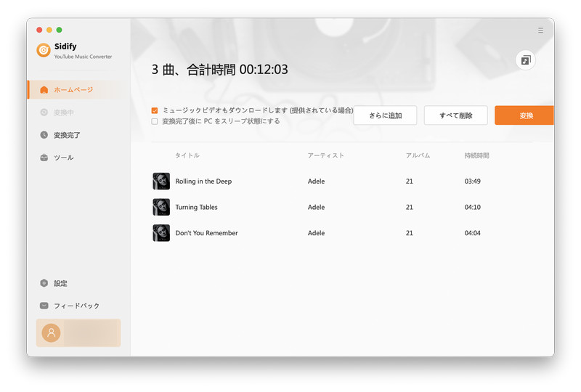Click the 3 曲、合計時間 00:12:03 heading
Screen dimensions: 581x392
click(x=219, y=69)
